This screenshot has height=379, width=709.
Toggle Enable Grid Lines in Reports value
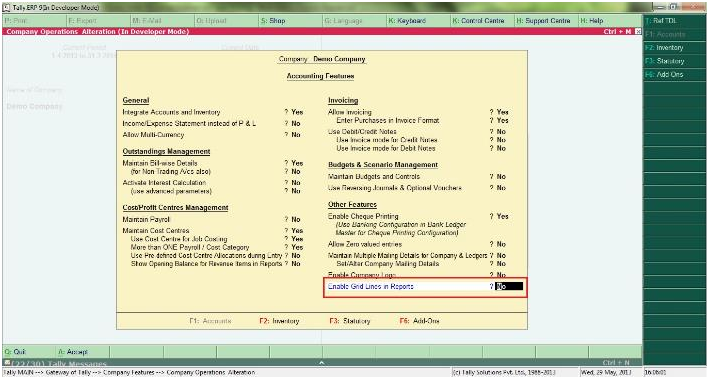pos(509,286)
